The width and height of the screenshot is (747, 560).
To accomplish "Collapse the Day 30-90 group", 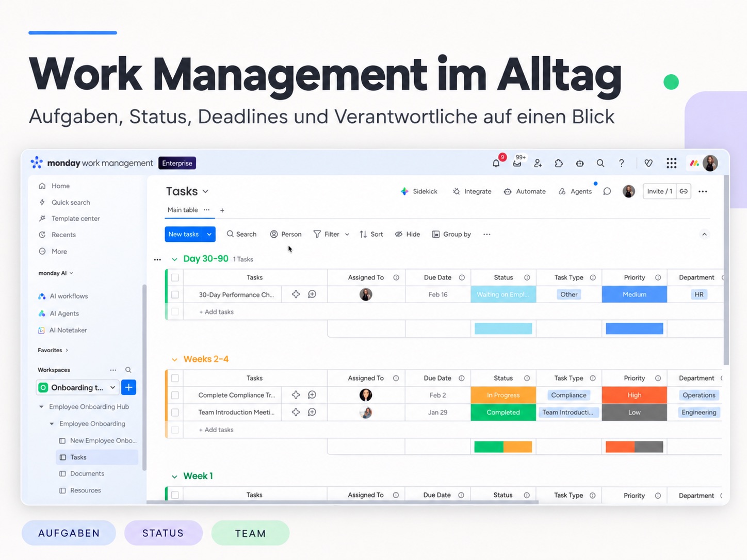I will click(x=174, y=259).
